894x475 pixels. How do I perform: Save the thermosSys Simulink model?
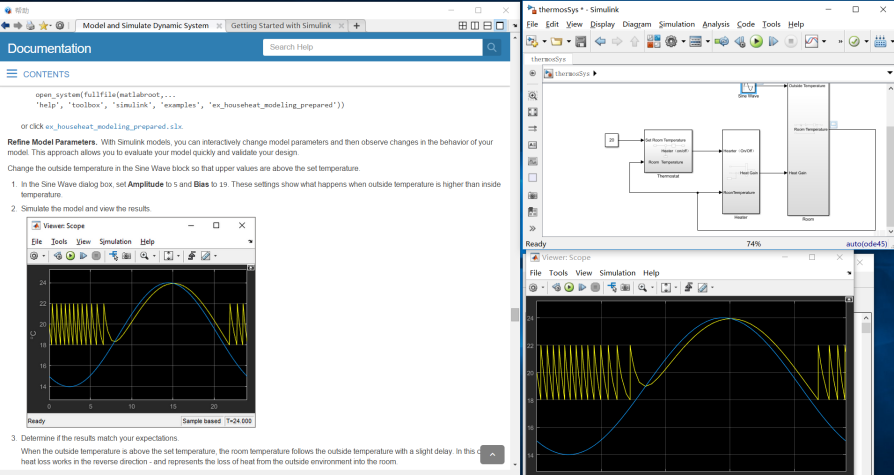[x=579, y=41]
